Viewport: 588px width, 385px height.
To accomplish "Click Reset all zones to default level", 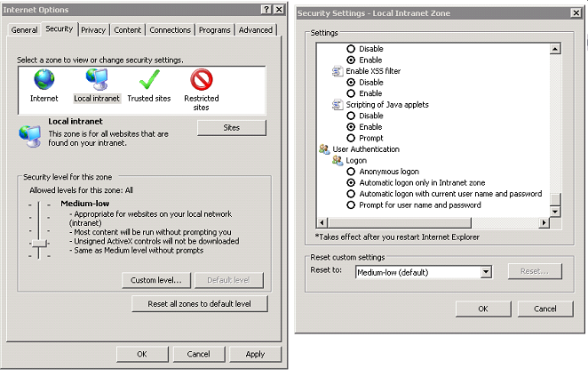I will coord(200,304).
